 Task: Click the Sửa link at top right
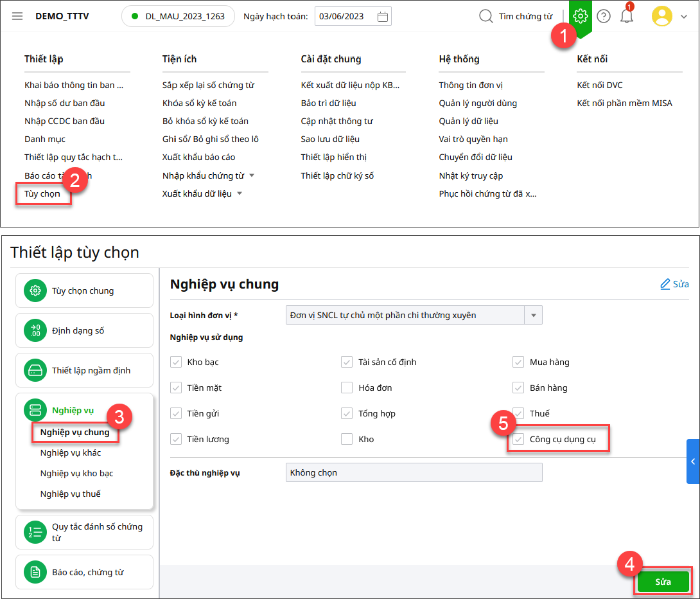681,284
